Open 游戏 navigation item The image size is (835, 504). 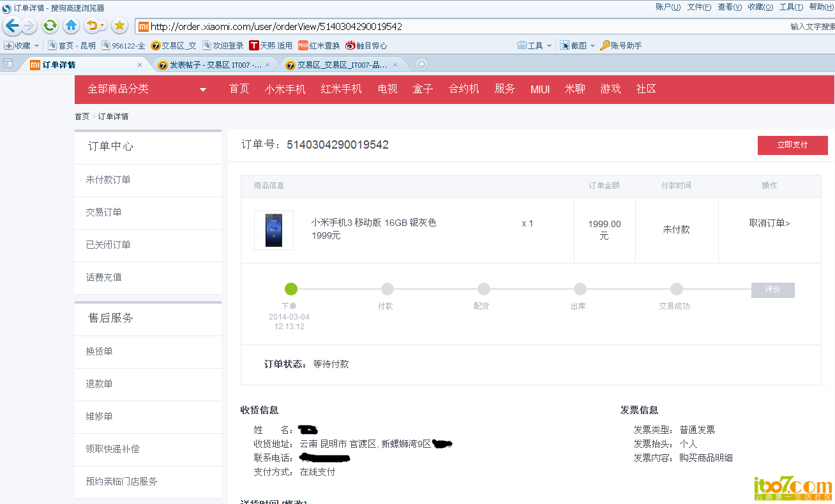(x=611, y=89)
